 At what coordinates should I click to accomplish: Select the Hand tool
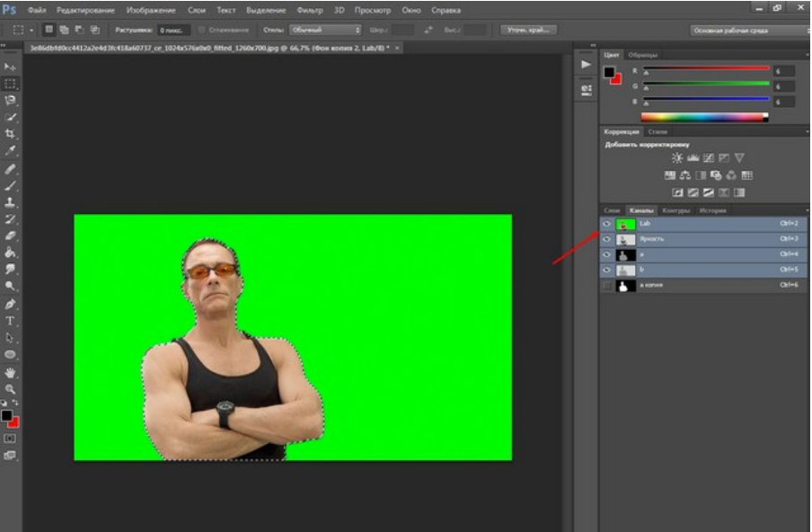(11, 372)
